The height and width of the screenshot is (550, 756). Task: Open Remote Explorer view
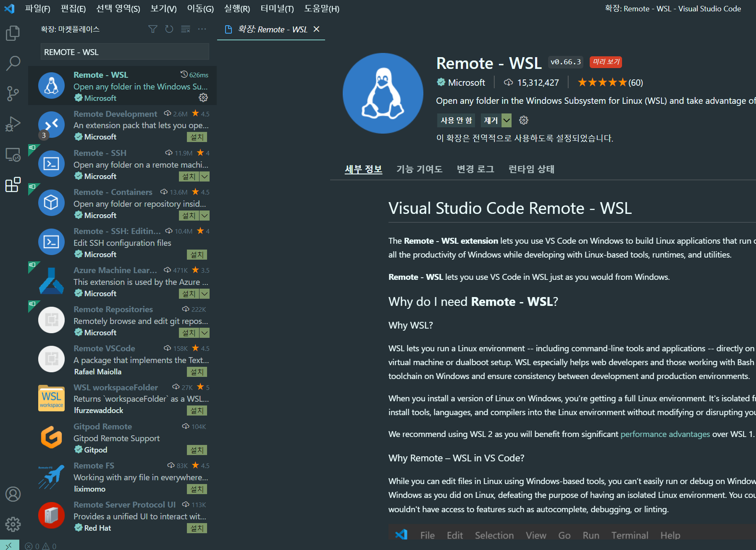pyautogui.click(x=13, y=155)
